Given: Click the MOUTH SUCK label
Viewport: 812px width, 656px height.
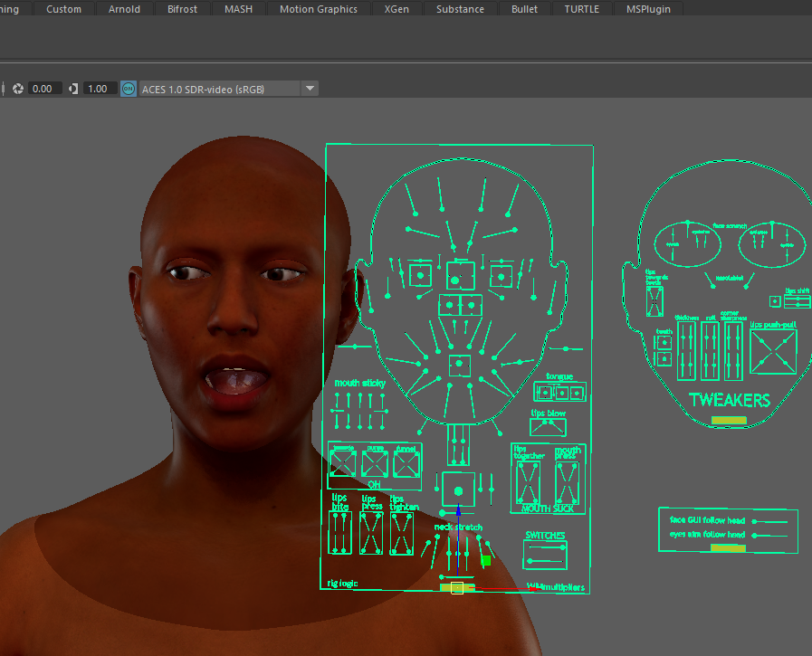Looking at the screenshot, I should [x=548, y=509].
